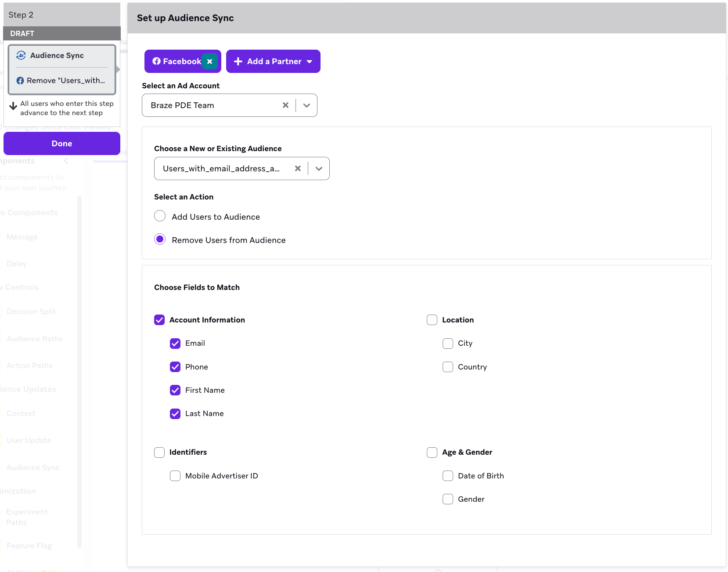Check the Mobile Advertiser ID checkbox

pos(175,476)
